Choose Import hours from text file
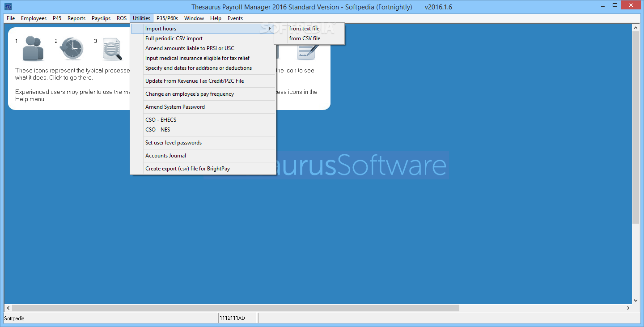This screenshot has height=327, width=644. (309, 29)
